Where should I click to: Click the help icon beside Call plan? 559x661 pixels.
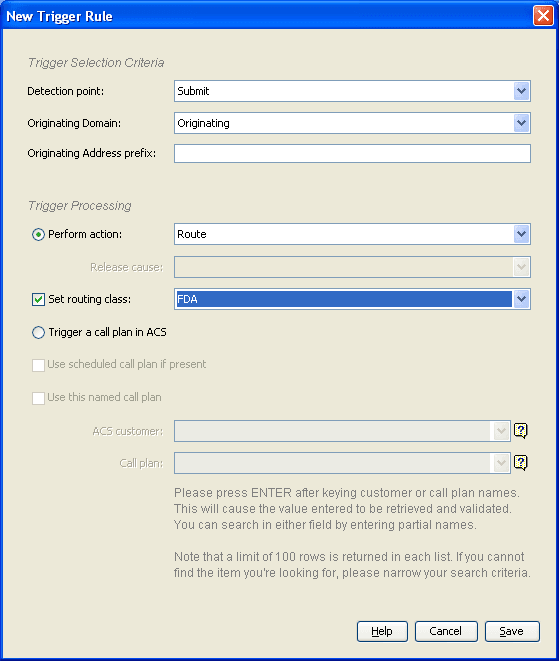521,463
